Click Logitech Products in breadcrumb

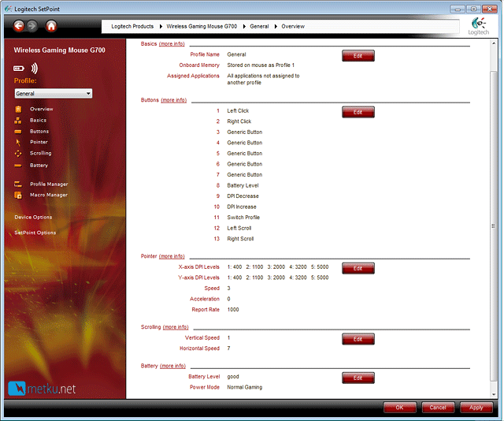(x=132, y=26)
